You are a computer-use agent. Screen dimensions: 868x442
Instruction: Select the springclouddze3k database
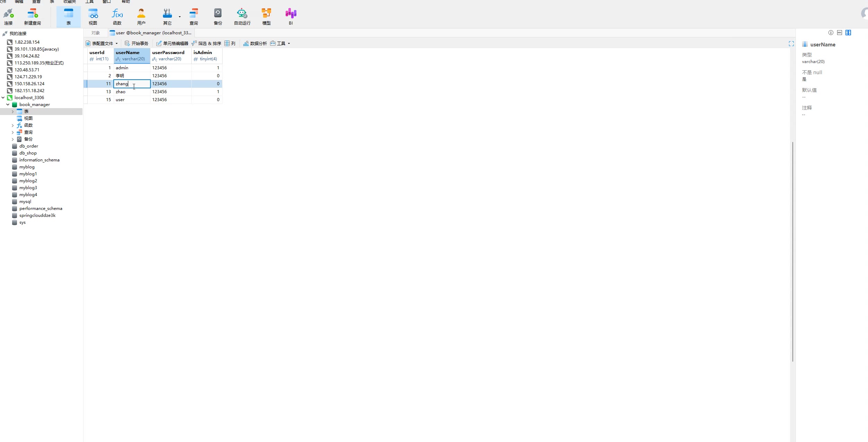(x=37, y=215)
